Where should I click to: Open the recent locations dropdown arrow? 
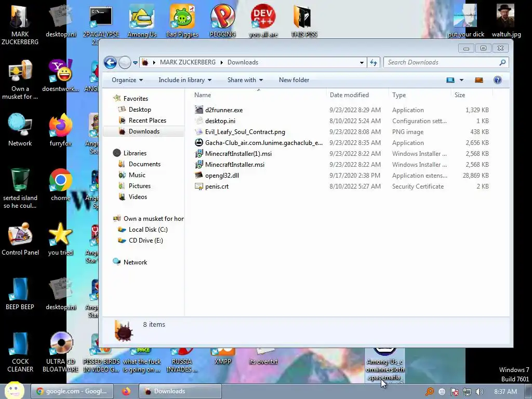pyautogui.click(x=135, y=62)
